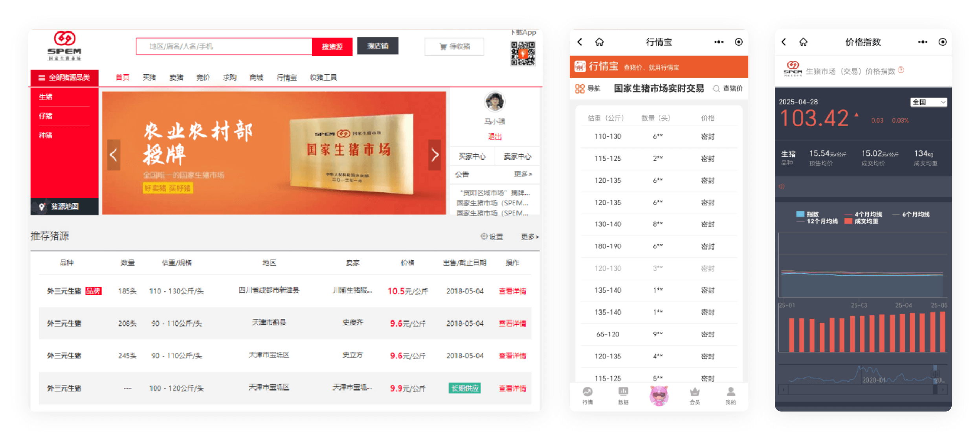980x443 pixels.
Task: Select the 买家中心 tab
Action: coord(472,157)
